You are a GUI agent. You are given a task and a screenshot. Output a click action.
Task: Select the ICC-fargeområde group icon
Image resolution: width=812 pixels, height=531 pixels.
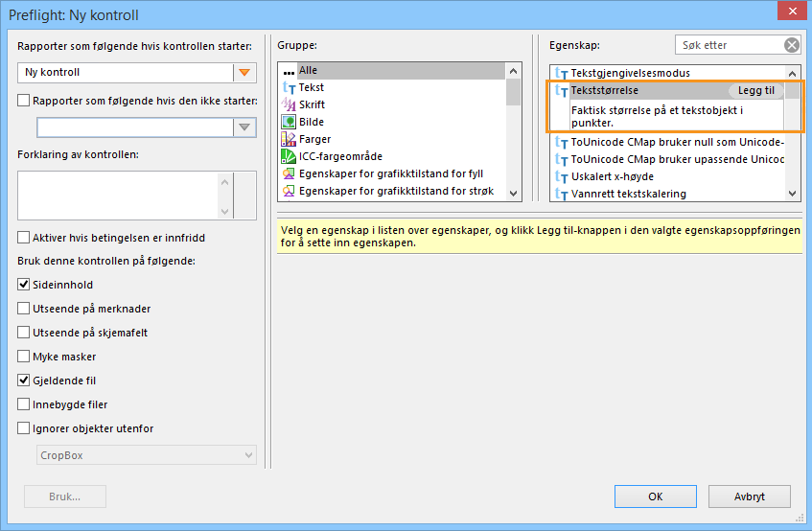[289, 156]
